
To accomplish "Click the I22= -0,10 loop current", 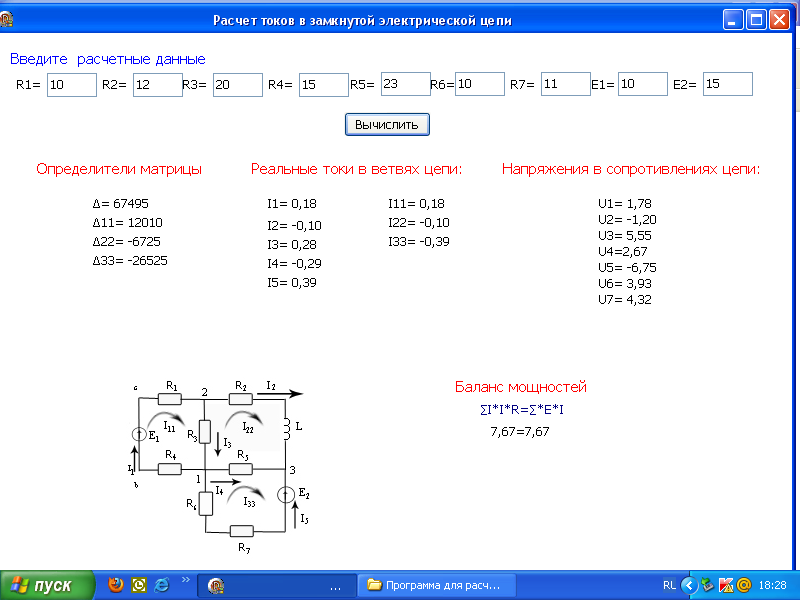I will pos(419,222).
